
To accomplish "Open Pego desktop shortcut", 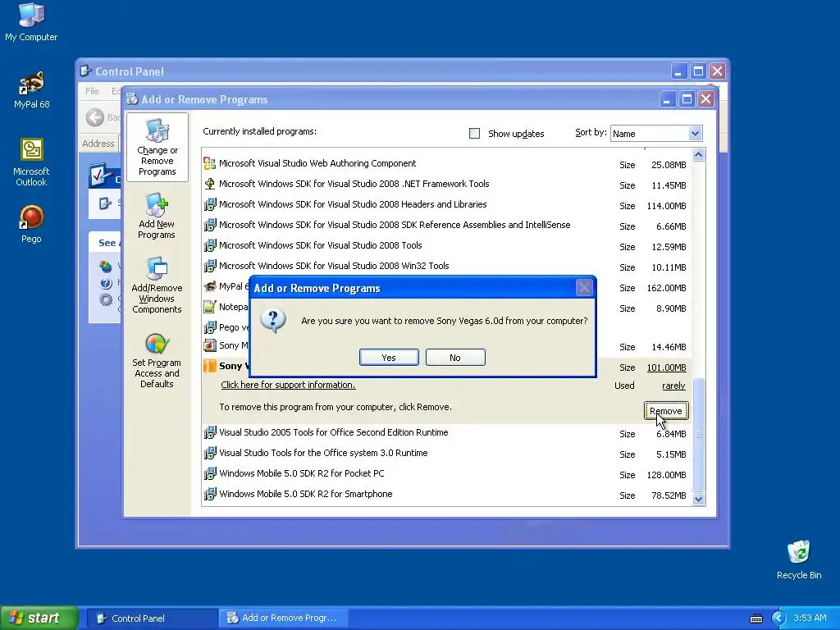I will coord(31,224).
